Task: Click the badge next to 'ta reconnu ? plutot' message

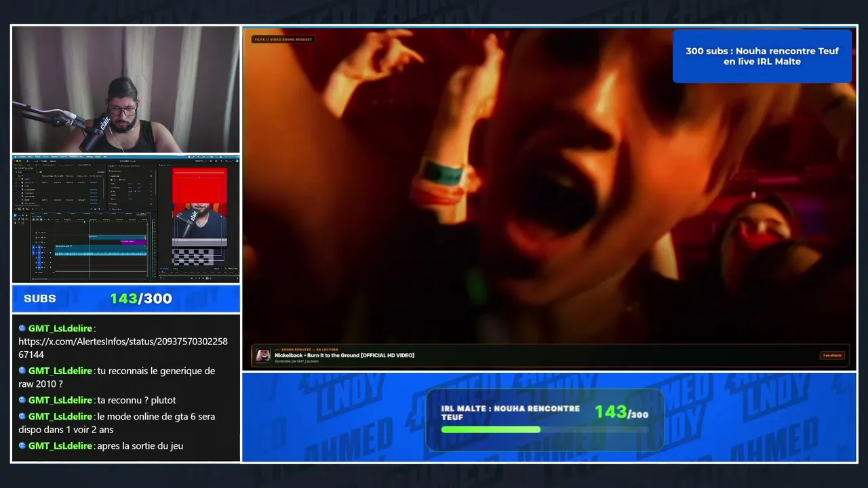Action: tap(22, 400)
